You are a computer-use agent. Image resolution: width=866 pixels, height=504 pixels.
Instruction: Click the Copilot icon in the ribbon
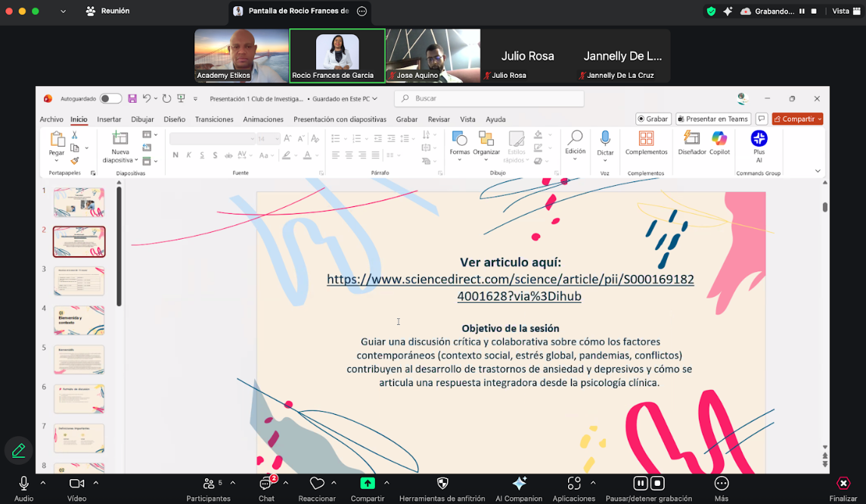tap(719, 139)
